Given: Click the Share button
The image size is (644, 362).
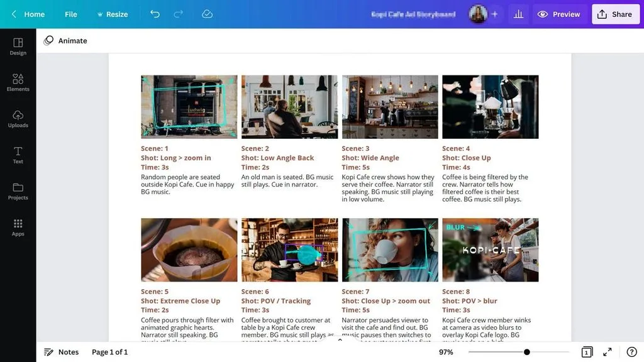Looking at the screenshot, I should 615,14.
